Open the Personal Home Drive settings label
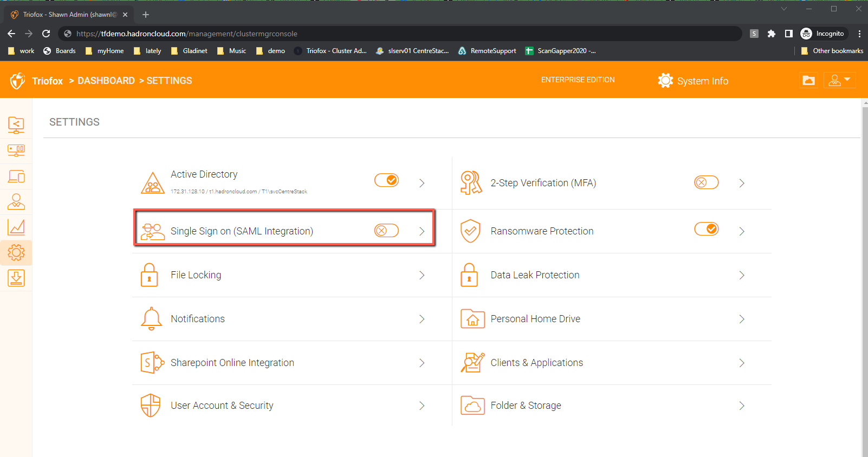 tap(535, 319)
